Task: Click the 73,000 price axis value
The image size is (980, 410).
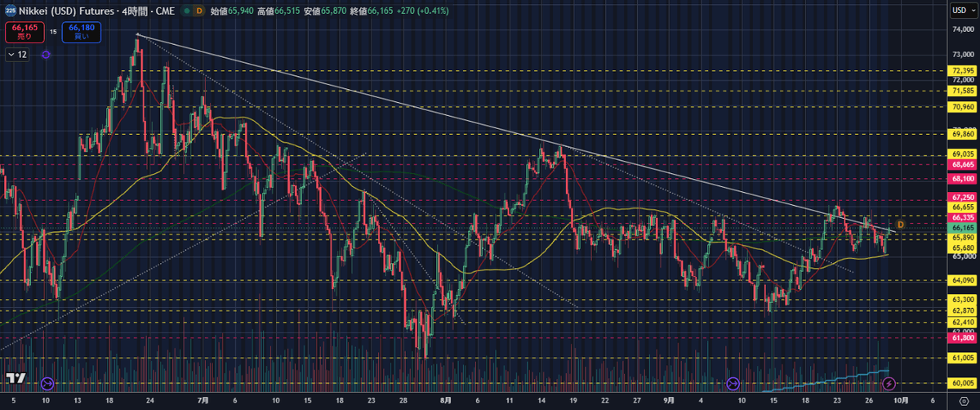Action: pos(963,56)
